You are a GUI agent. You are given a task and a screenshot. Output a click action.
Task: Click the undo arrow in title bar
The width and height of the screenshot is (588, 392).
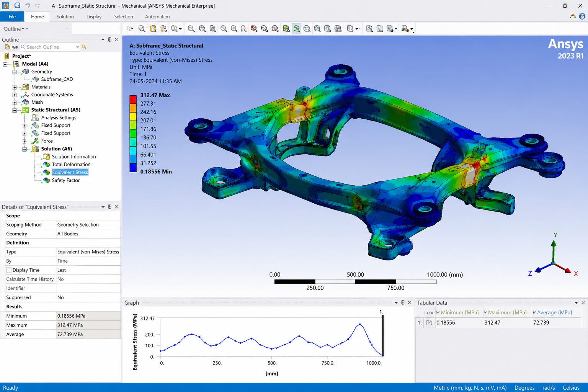click(28, 5)
